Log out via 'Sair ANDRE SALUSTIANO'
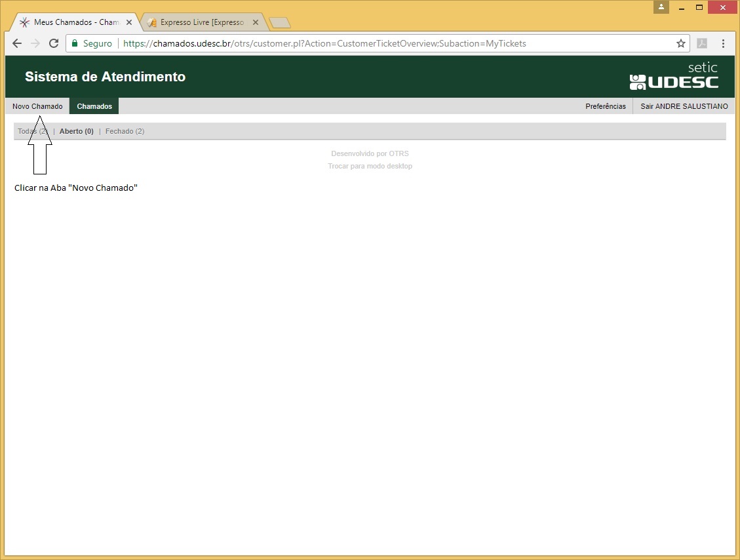The height and width of the screenshot is (560, 740). tap(684, 106)
